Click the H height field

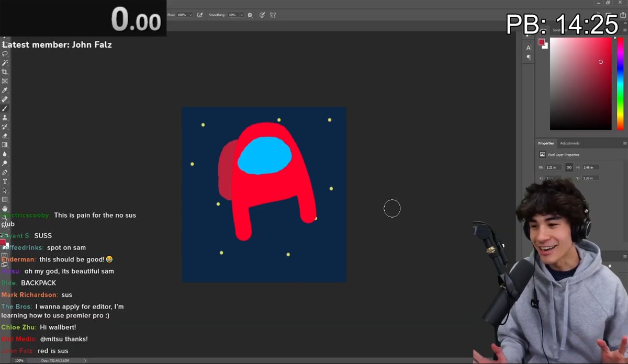pos(590,167)
